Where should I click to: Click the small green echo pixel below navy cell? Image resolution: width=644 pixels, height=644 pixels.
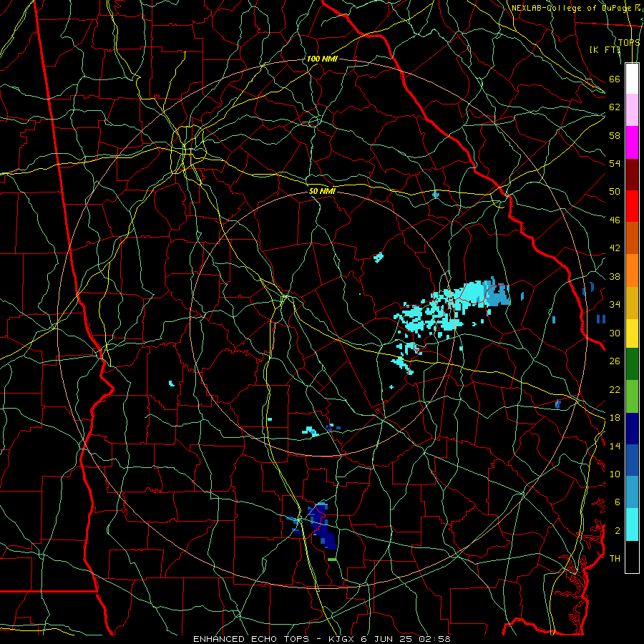332,560
